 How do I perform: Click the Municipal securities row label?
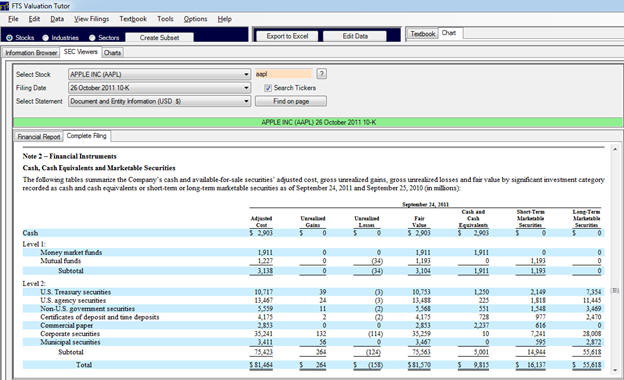[x=70, y=342]
